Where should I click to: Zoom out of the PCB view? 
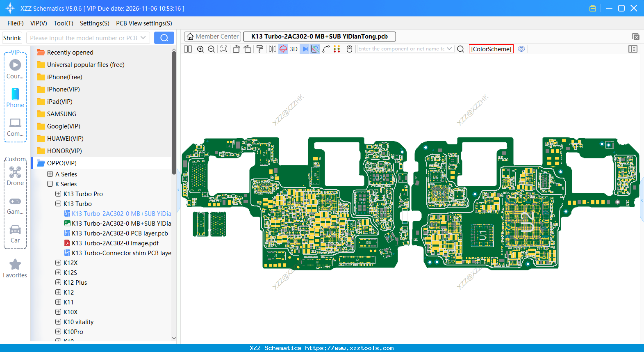pyautogui.click(x=212, y=49)
